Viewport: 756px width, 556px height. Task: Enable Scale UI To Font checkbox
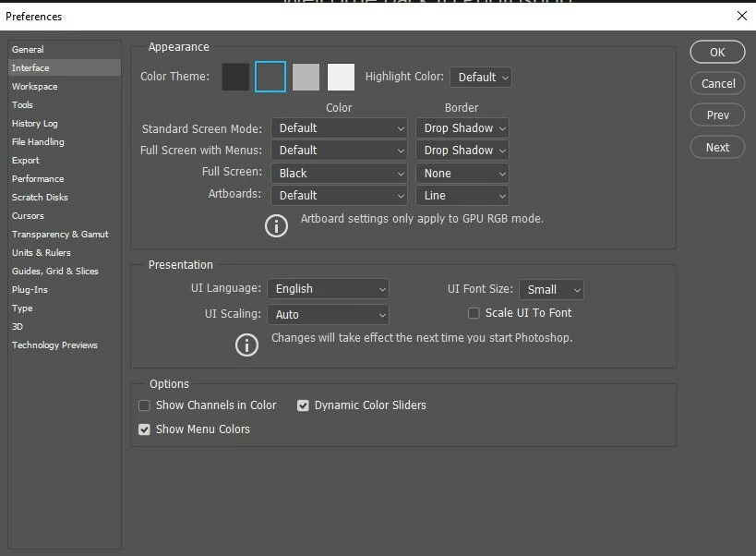(474, 313)
